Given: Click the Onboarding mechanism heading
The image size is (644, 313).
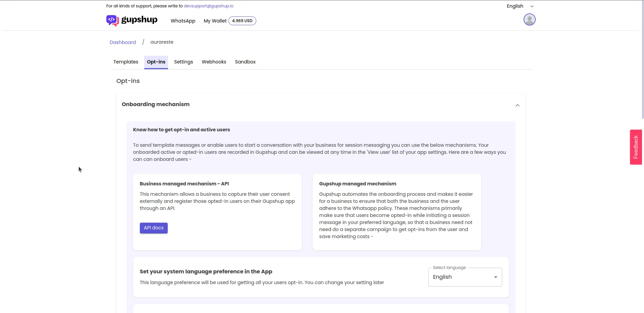Looking at the screenshot, I should tap(156, 104).
